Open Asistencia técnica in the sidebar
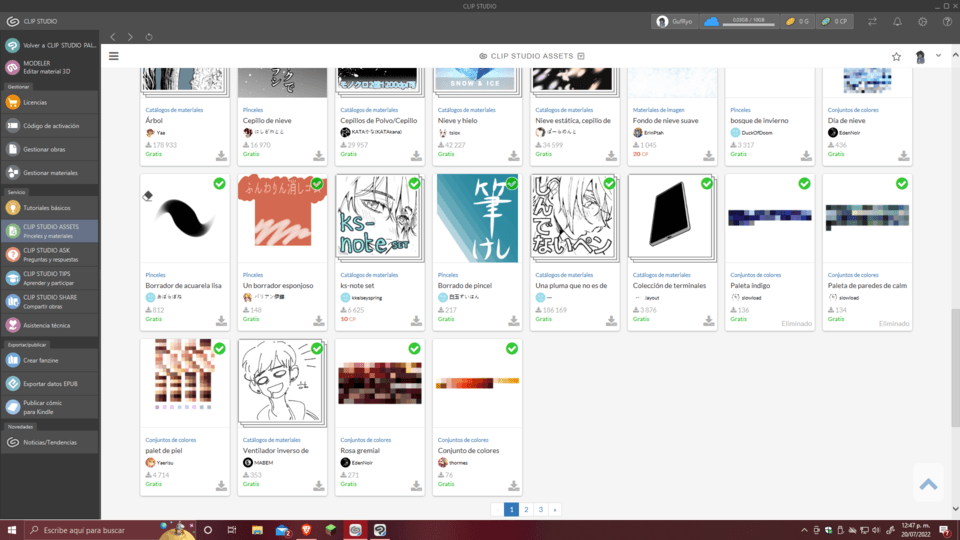Viewport: 960px width, 540px height. (50, 325)
